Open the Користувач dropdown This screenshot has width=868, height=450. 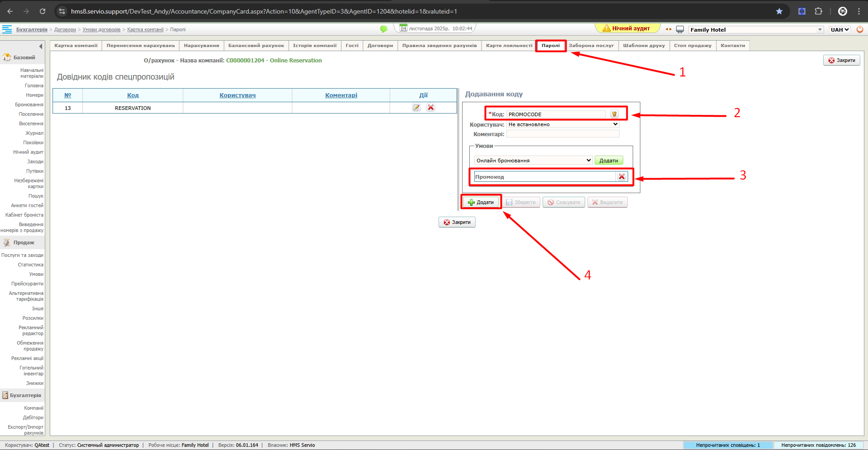[x=563, y=124]
